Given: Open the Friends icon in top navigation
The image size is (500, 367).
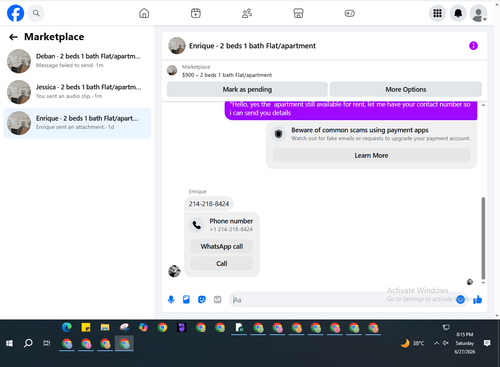Looking at the screenshot, I should pos(247,13).
